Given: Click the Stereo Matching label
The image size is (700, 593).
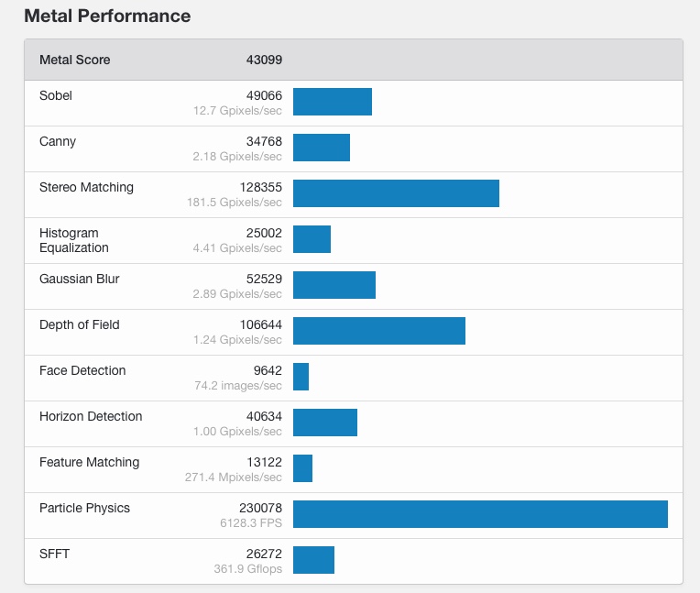Looking at the screenshot, I should click(x=86, y=187).
